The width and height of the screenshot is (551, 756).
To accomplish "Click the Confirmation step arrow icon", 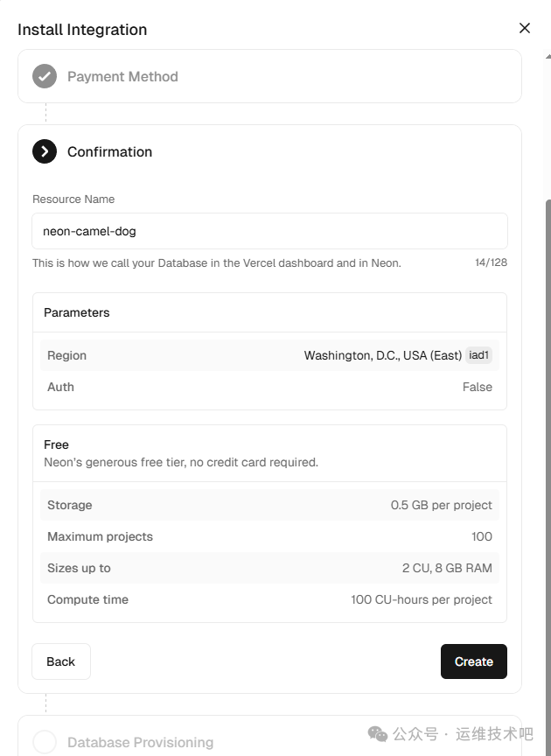I will pos(45,151).
